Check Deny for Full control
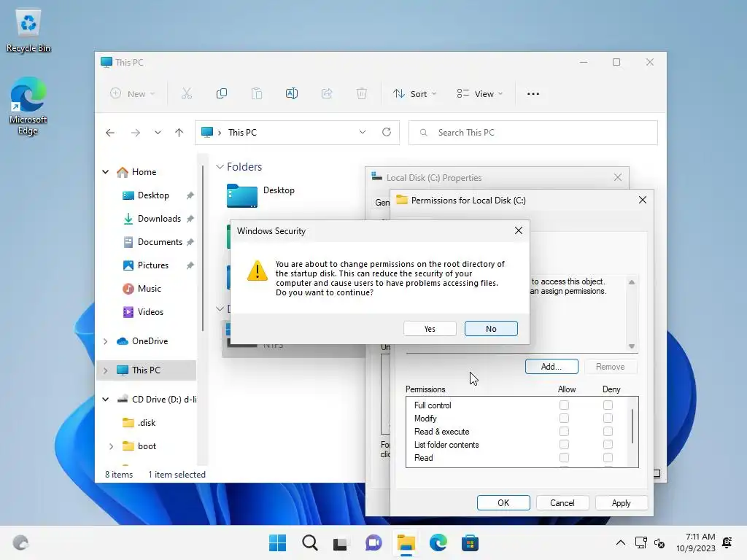The height and width of the screenshot is (560, 747). (x=608, y=405)
